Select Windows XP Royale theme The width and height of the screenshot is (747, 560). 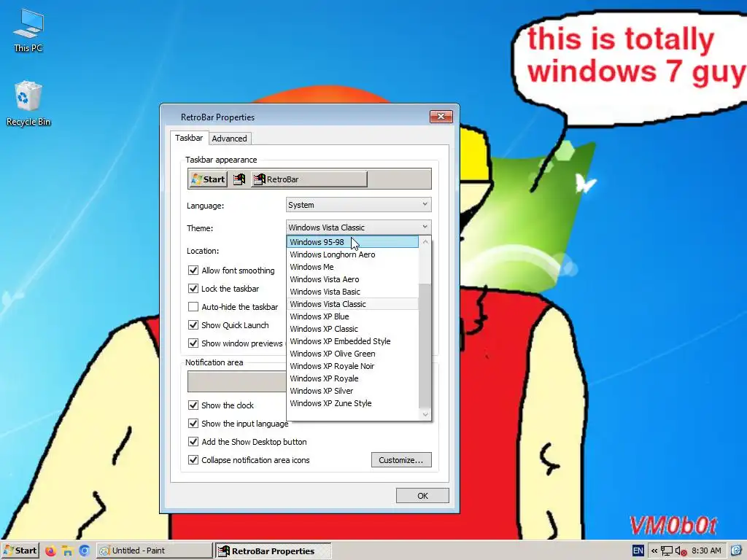click(352, 378)
